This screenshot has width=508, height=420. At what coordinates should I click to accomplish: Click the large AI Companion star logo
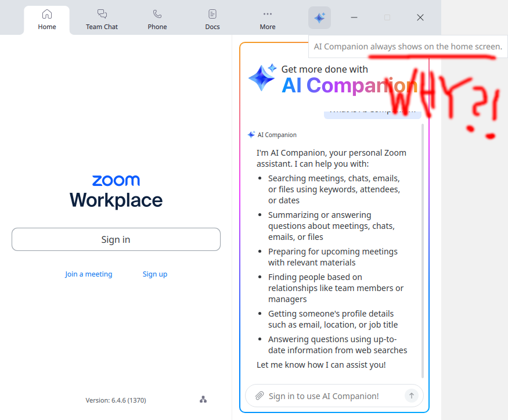tap(262, 78)
